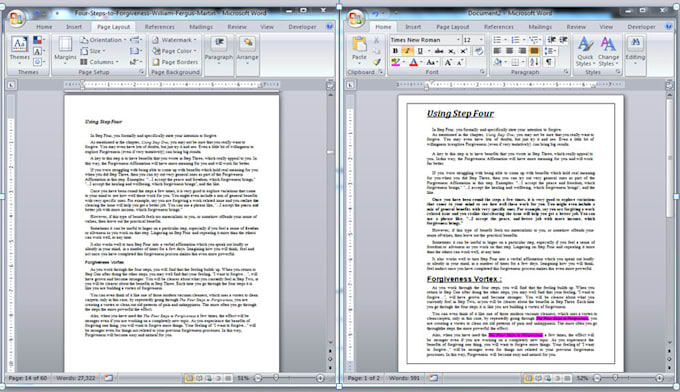Apply red font color in Document2
Image resolution: width=680 pixels, height=392 pixels.
tap(413, 62)
